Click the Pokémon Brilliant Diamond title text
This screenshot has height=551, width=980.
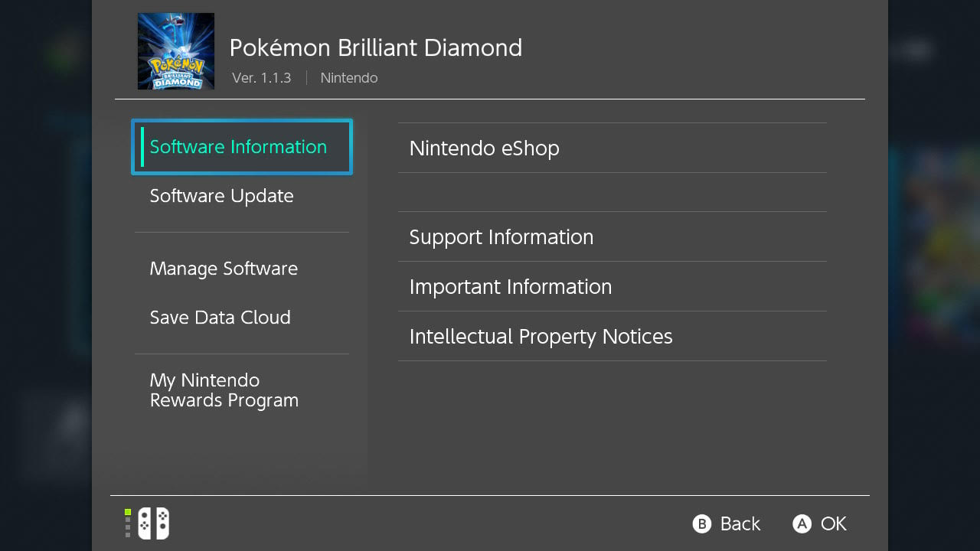[x=376, y=47]
